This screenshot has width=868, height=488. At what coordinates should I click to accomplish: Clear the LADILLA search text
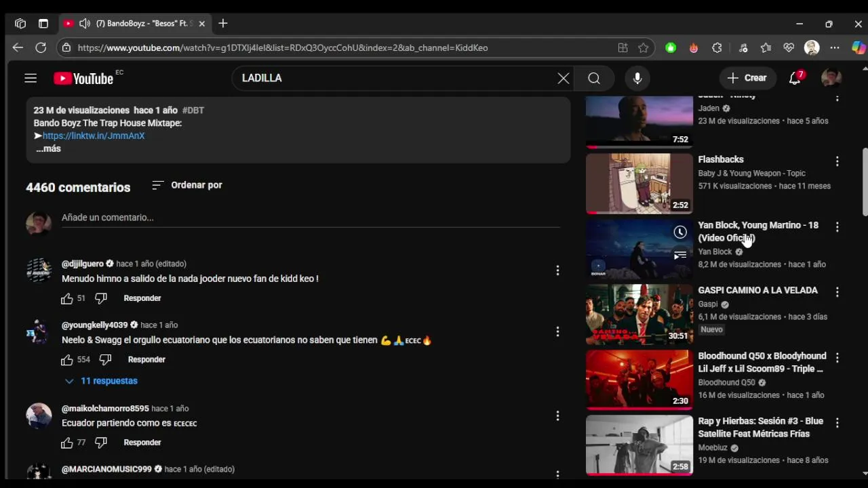point(563,78)
